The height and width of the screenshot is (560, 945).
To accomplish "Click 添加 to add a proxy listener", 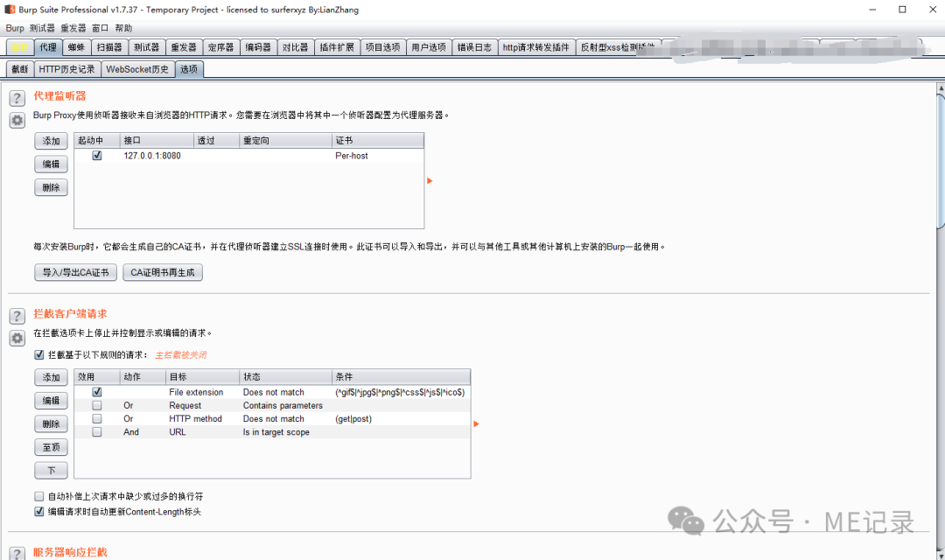I will click(x=51, y=140).
